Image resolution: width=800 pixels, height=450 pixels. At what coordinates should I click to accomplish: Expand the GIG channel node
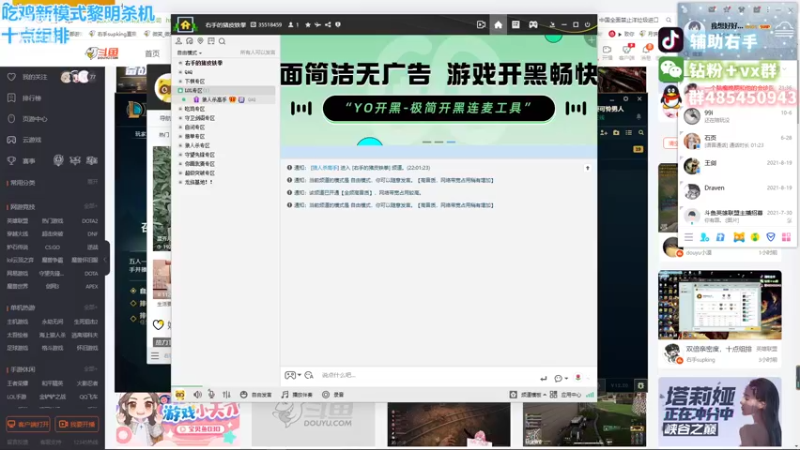click(180, 72)
